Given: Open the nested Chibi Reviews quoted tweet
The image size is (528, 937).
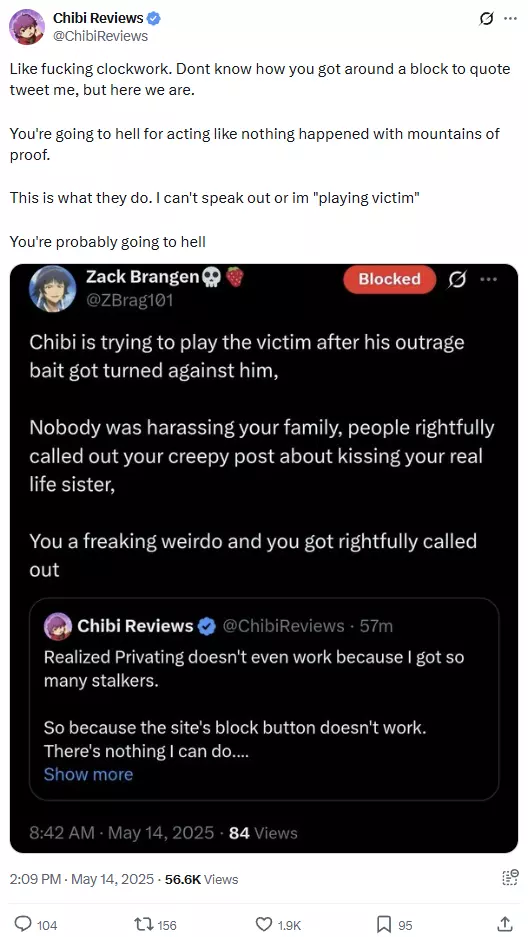Looking at the screenshot, I should tap(263, 699).
